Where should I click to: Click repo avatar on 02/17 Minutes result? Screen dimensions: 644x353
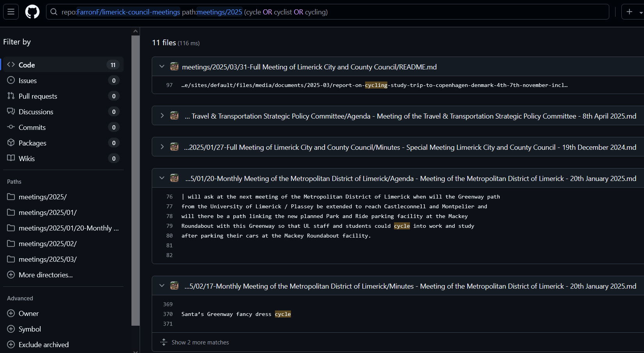174,286
